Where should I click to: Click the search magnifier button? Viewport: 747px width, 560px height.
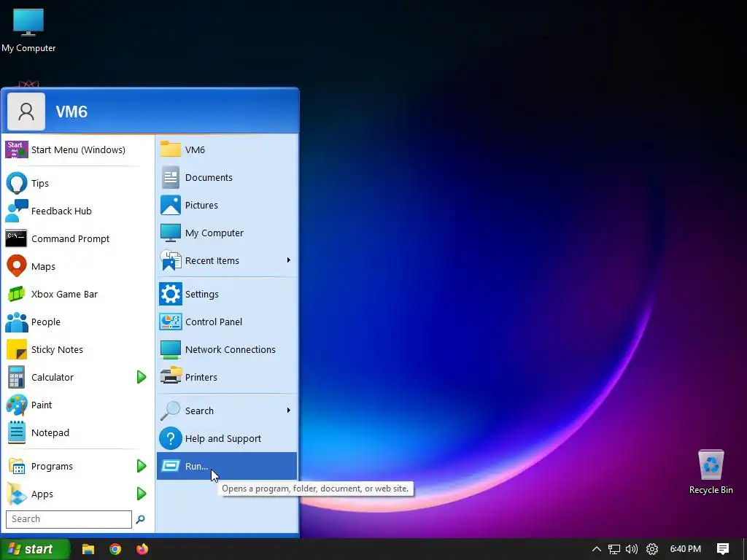pyautogui.click(x=141, y=519)
